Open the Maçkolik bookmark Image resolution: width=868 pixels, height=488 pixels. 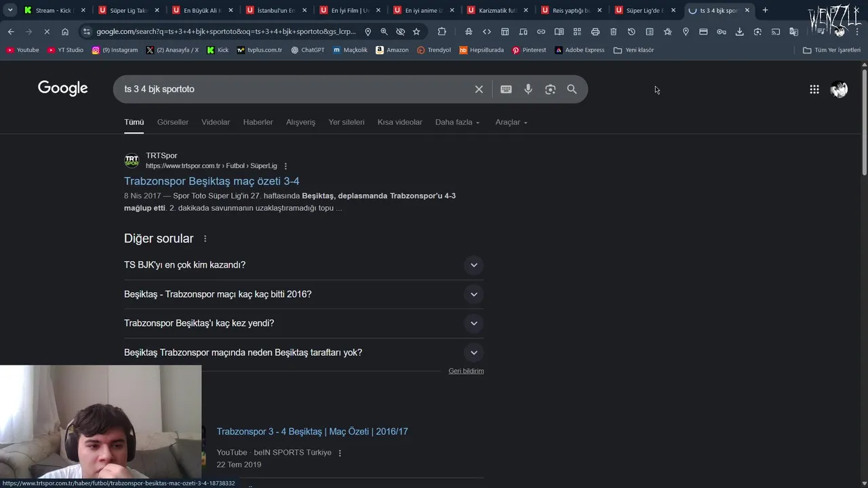pos(350,50)
